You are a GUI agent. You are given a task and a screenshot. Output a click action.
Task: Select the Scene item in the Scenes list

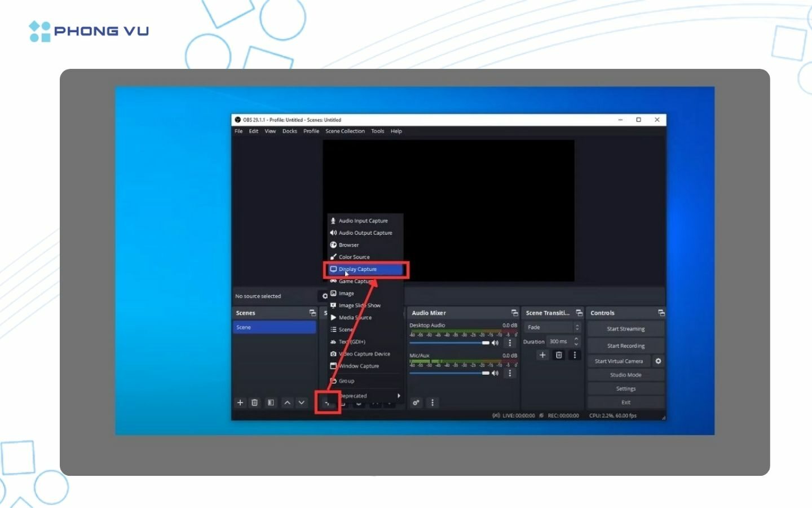pos(275,327)
